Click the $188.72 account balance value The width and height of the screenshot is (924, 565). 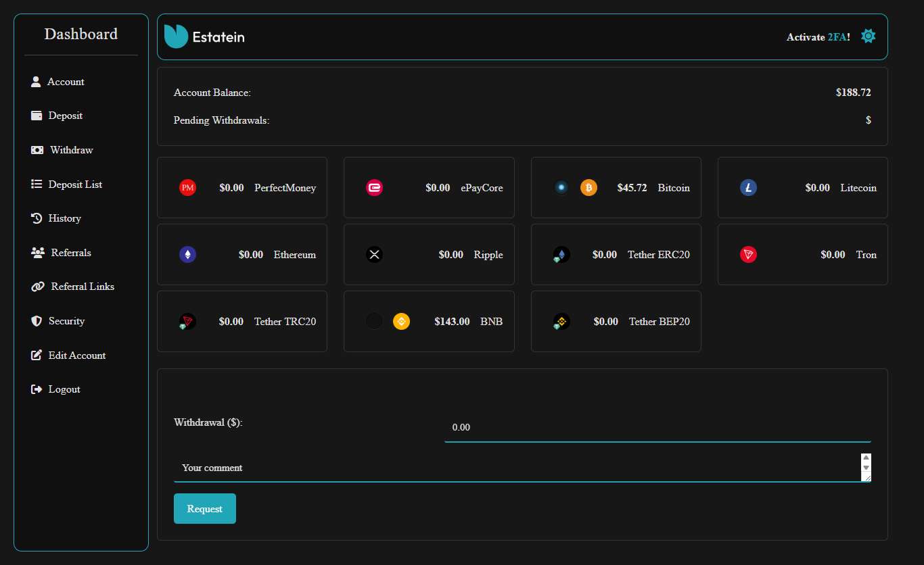click(x=854, y=93)
